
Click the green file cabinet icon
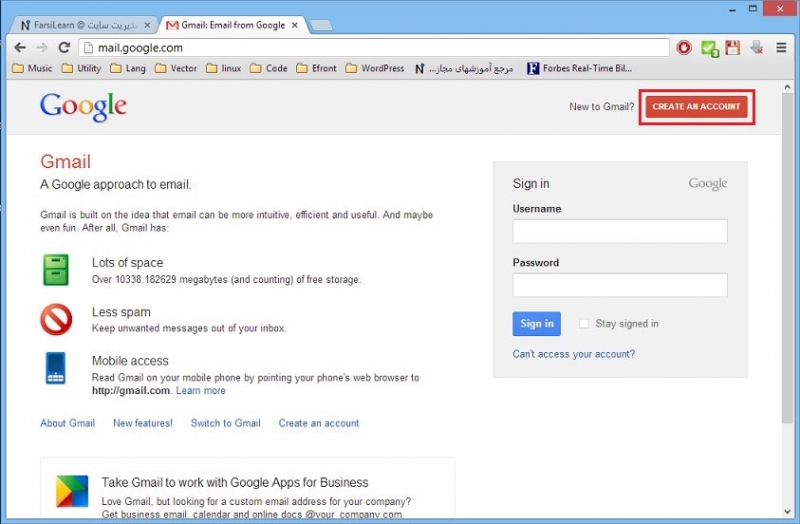[56, 269]
